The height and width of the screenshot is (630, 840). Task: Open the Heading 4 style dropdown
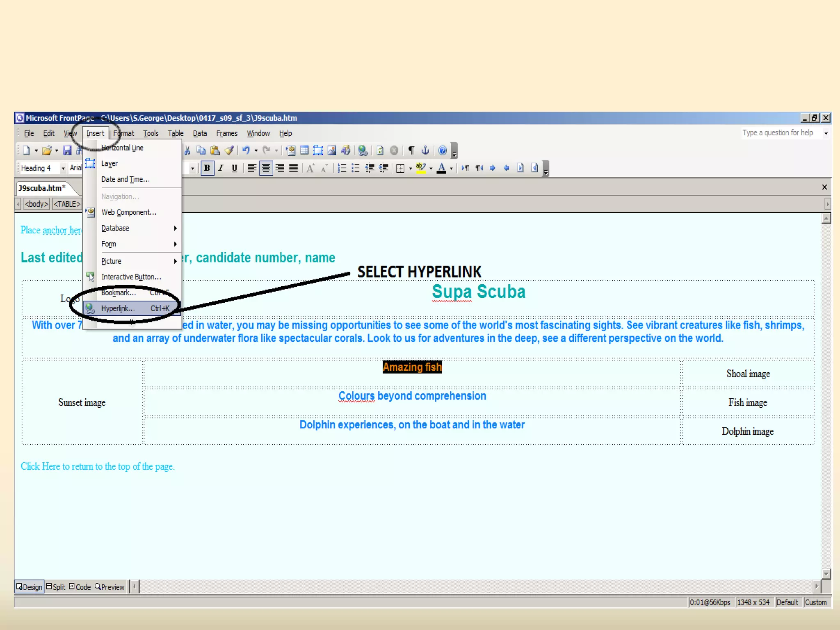[x=63, y=168]
